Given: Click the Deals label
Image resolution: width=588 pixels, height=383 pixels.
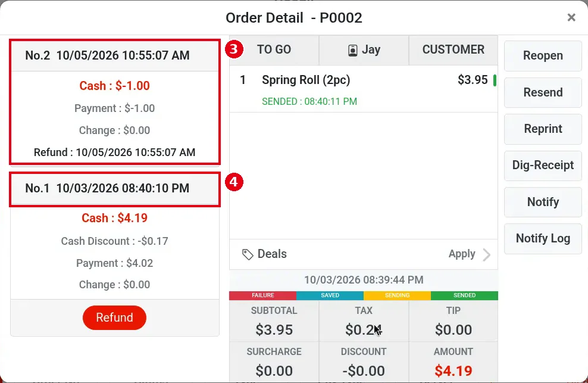Looking at the screenshot, I should 272,254.
